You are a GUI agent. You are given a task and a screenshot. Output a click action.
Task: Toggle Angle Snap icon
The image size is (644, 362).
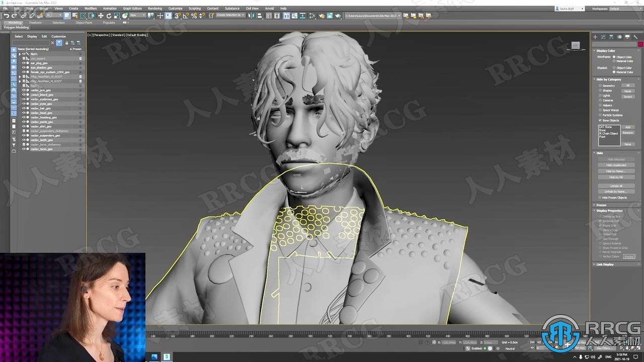coord(186,16)
